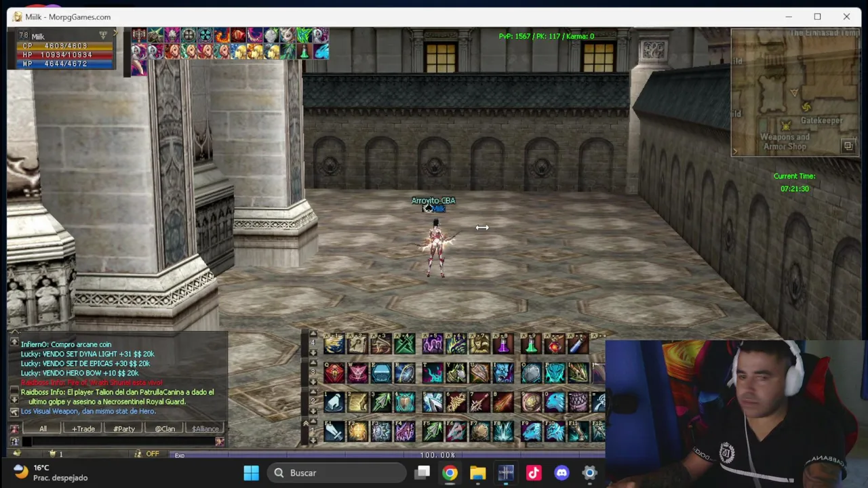Page down shortcut bar 3
This screenshot has width=868, height=488.
tap(313, 382)
